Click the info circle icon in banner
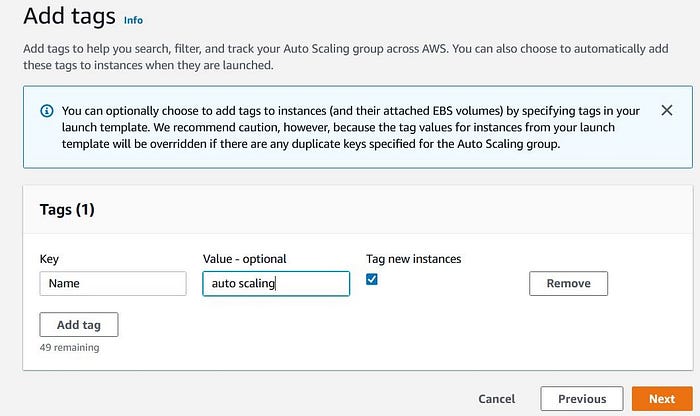The height and width of the screenshot is (416, 700). 46,111
